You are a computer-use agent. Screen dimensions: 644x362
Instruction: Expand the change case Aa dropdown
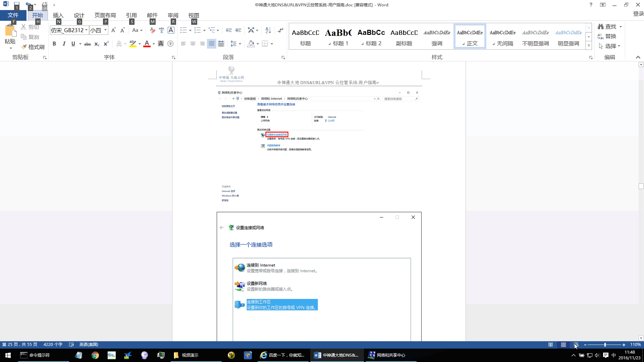tap(142, 31)
